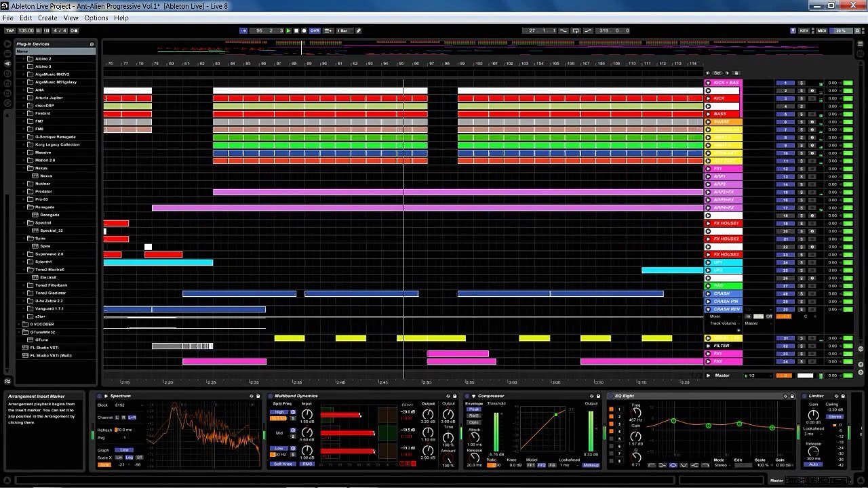The height and width of the screenshot is (488, 868).
Task: Arm global recording with the Record button
Action: point(303,30)
